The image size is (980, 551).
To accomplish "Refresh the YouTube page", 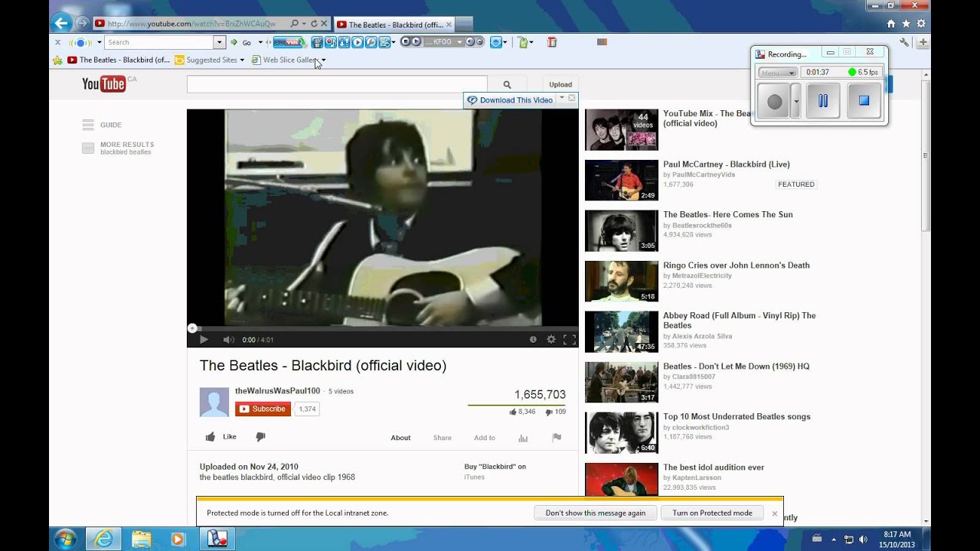I will [x=314, y=24].
